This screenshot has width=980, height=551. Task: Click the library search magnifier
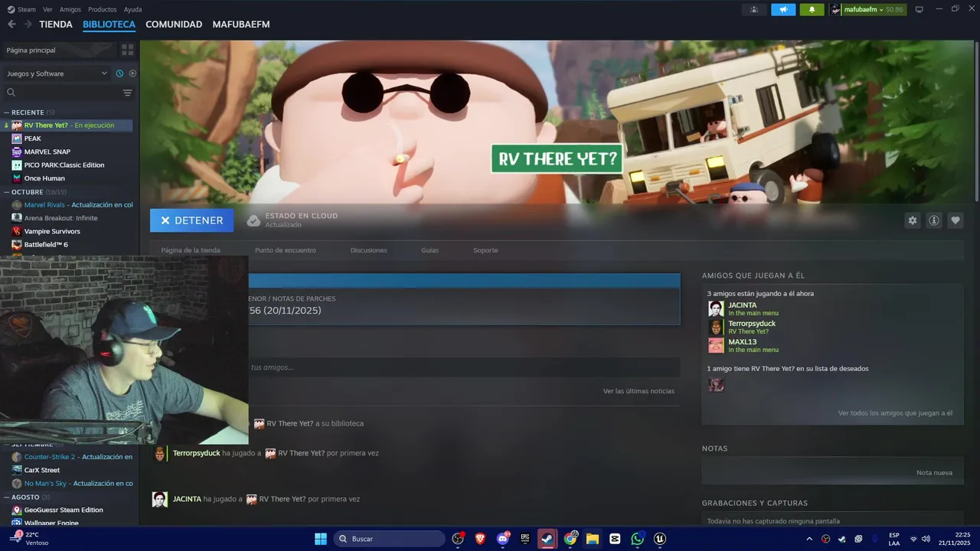11,93
